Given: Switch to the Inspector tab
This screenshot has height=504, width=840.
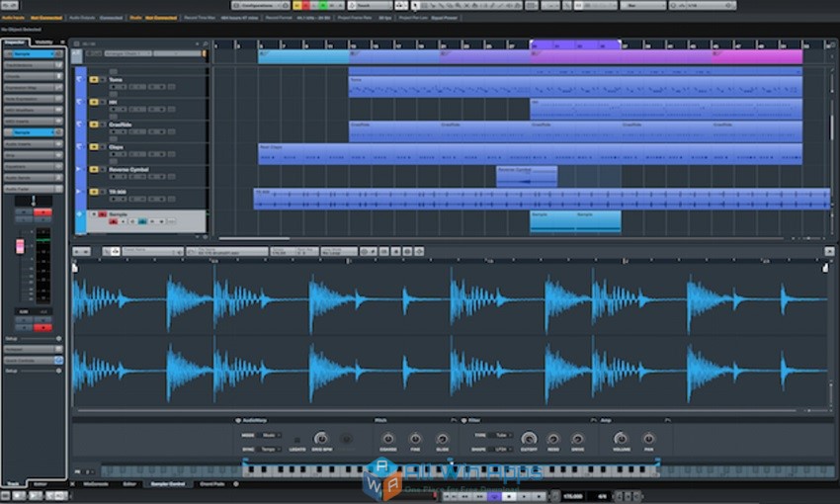Looking at the screenshot, I should [x=15, y=42].
